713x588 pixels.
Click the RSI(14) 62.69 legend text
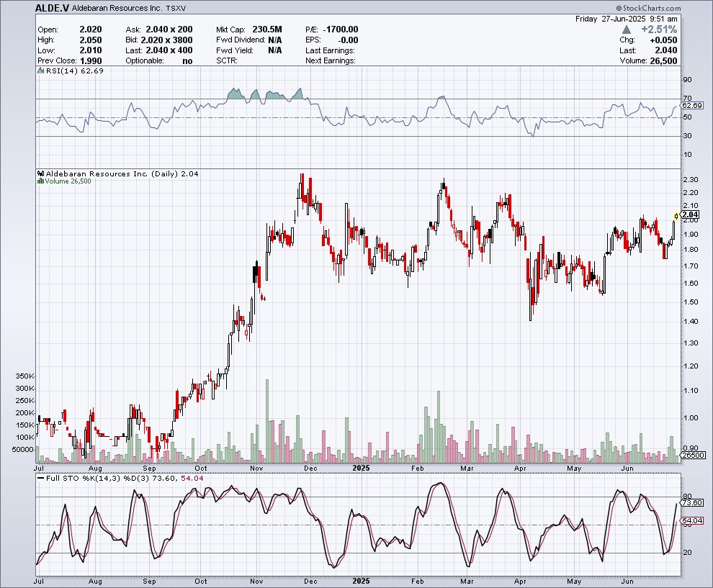click(75, 71)
